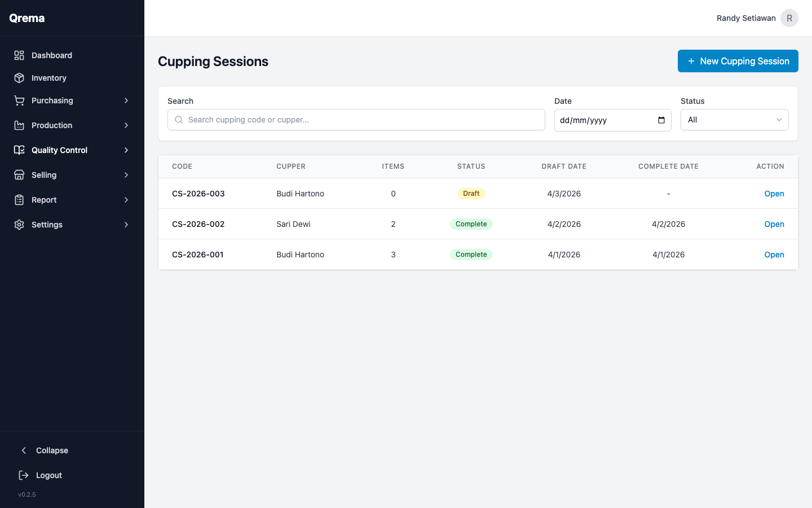Click the Quality Control book icon
The width and height of the screenshot is (812, 508).
tap(19, 150)
